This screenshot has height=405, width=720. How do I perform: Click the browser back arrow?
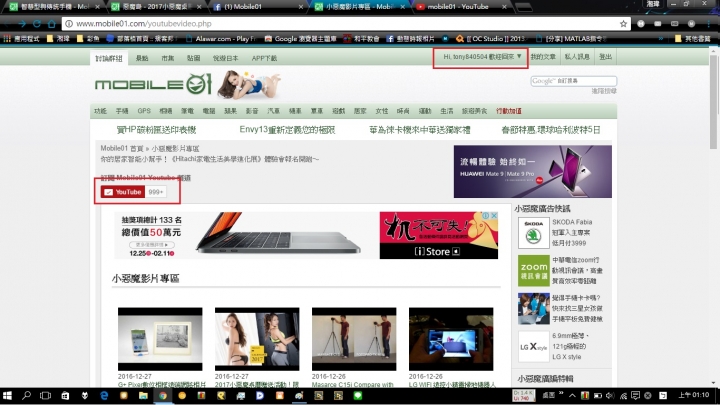tap(7, 23)
